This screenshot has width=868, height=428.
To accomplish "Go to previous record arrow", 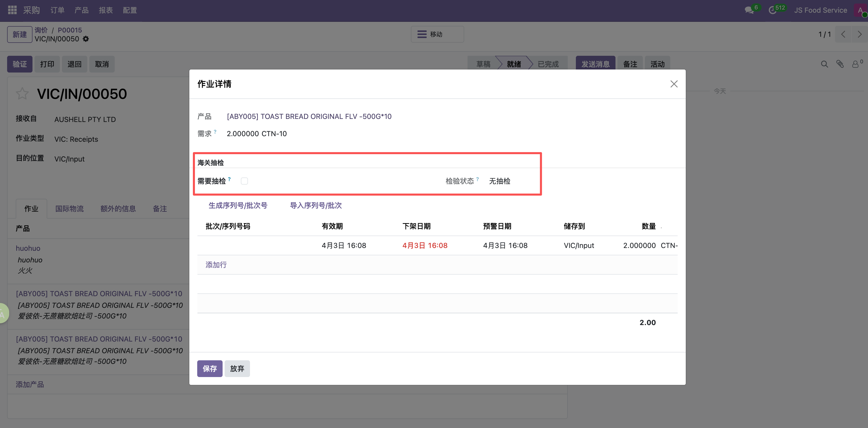I will tap(843, 34).
